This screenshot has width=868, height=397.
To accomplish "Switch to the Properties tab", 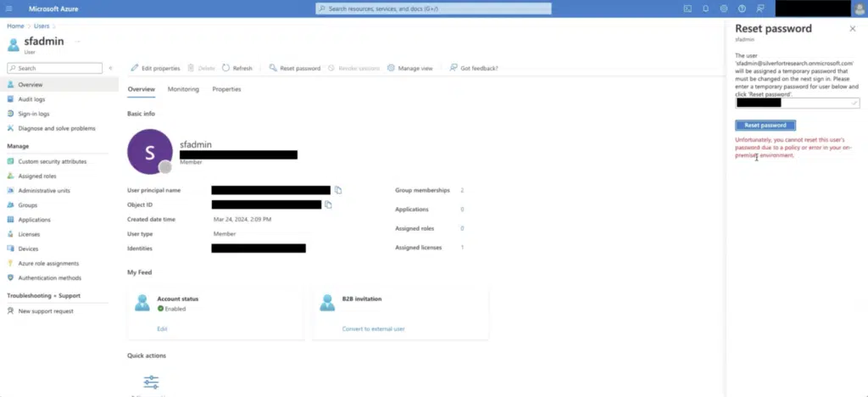I will [226, 89].
